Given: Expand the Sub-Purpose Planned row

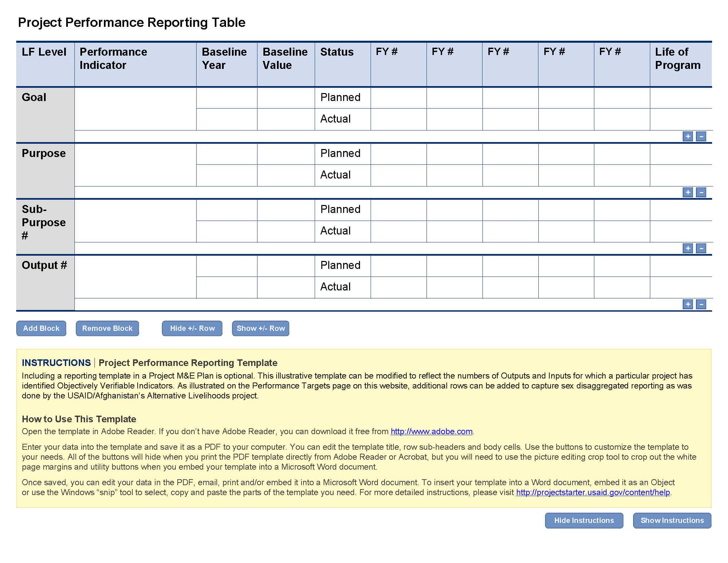Looking at the screenshot, I should pos(687,248).
